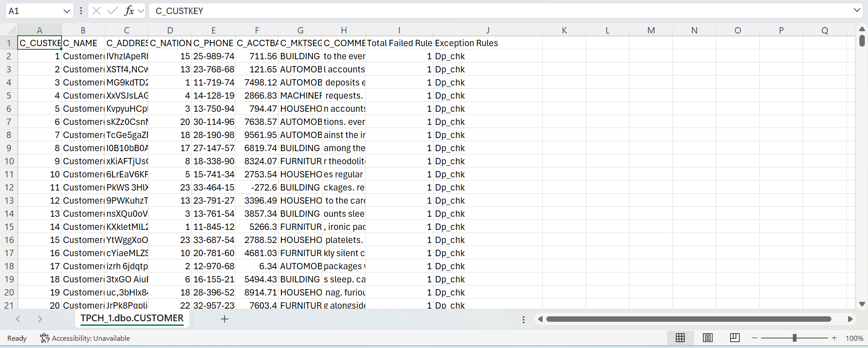Click balance cell 9561.95
Viewport: 868px width, 348px height.
click(x=257, y=135)
